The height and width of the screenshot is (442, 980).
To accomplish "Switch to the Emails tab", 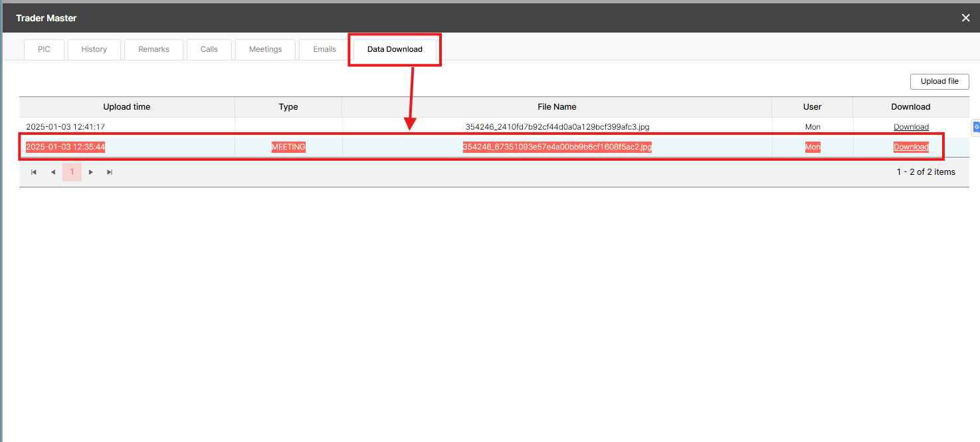I will point(325,49).
